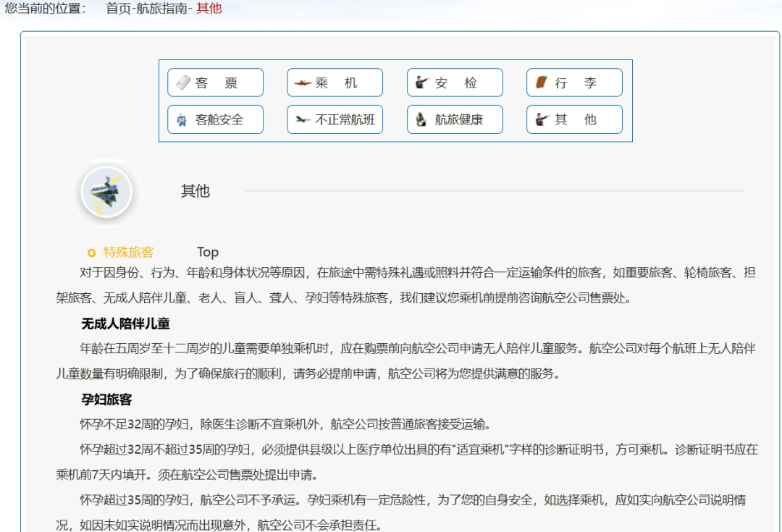Screen dimensions: 782x532
Task: Click the red 其他 breadcrumb item
Action: (209, 9)
